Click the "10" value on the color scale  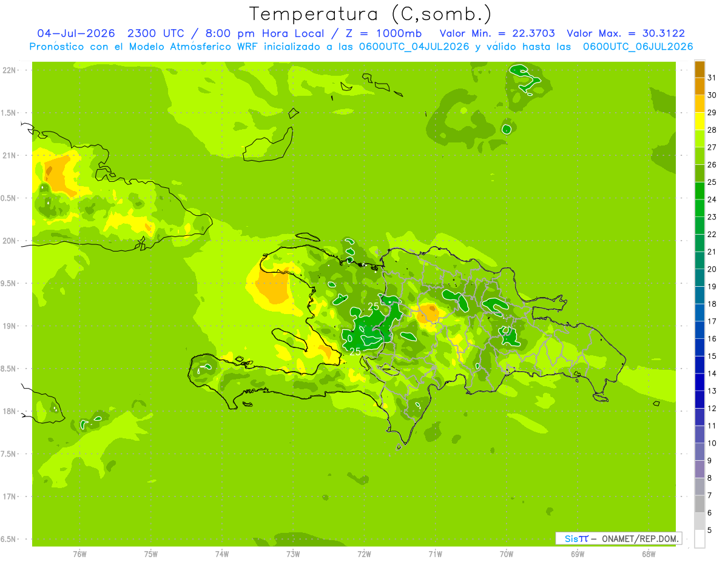(x=713, y=443)
